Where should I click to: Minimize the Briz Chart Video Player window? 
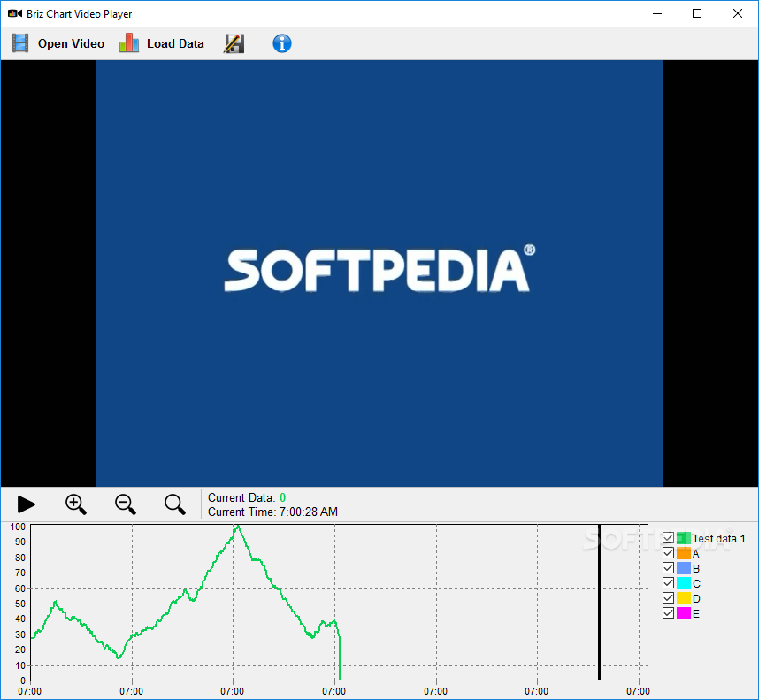[x=657, y=13]
